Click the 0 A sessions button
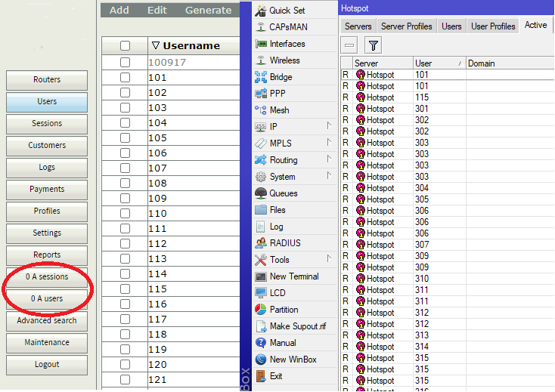Viewport: 555px width, 392px height. pos(47,277)
